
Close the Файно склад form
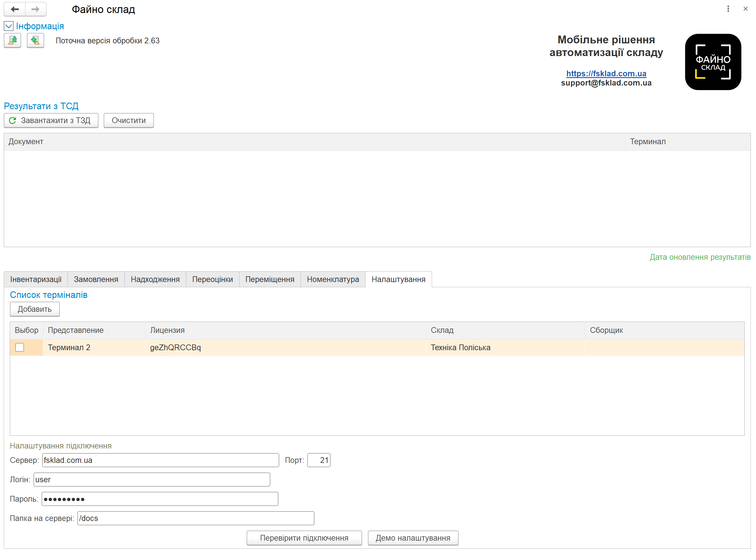[x=745, y=9]
